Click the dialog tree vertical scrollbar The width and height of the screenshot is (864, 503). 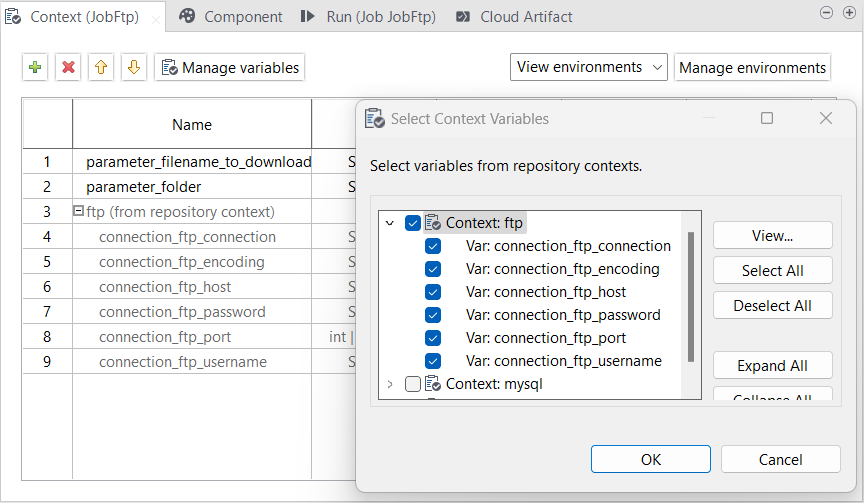691,290
